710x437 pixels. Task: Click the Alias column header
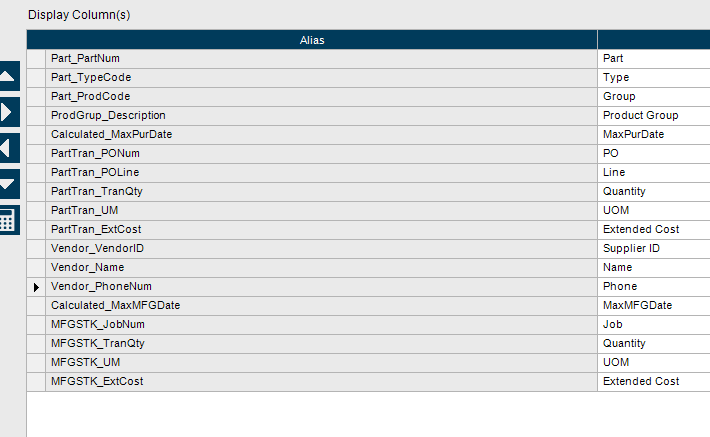coord(312,40)
